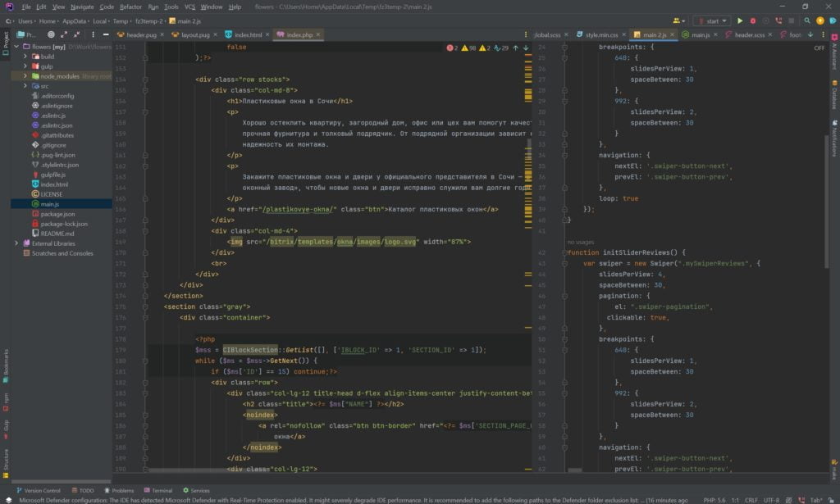Expand the External Libraries node
The image size is (840, 504).
[16, 243]
